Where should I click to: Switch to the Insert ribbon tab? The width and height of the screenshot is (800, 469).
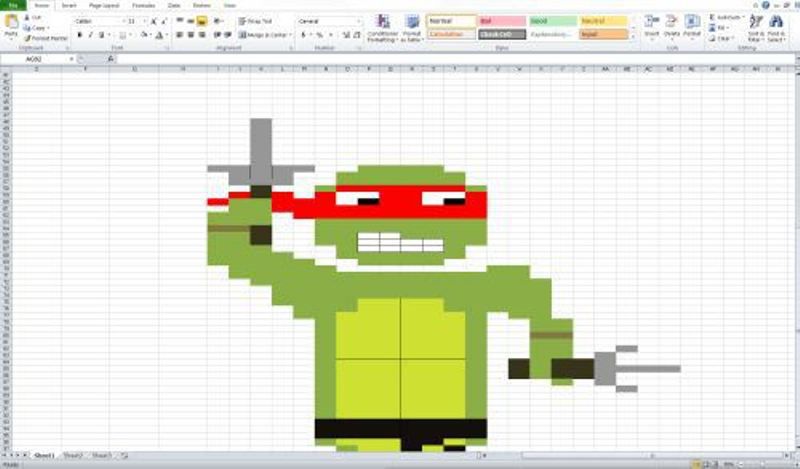[x=69, y=6]
